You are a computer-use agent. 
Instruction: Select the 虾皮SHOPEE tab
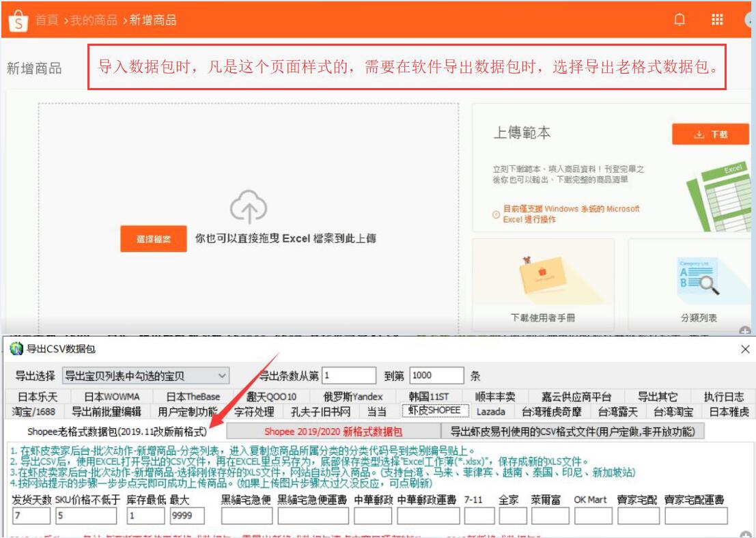[435, 411]
